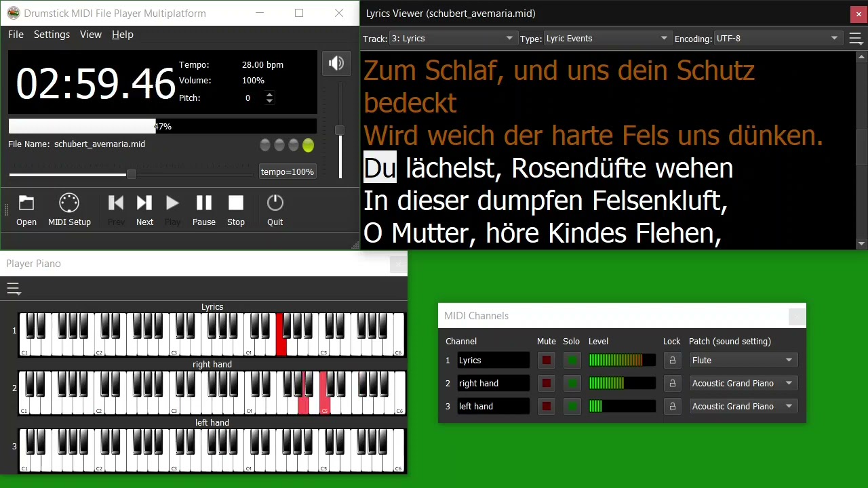This screenshot has height=488, width=868.
Task: Click the elapsed time display 02:59.46
Action: 96,84
